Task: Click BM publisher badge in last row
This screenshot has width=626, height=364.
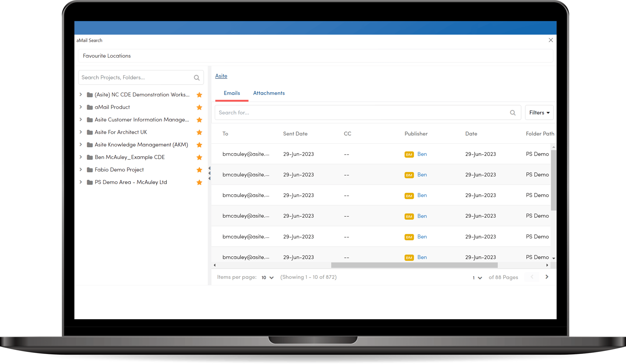Action: coord(409,258)
